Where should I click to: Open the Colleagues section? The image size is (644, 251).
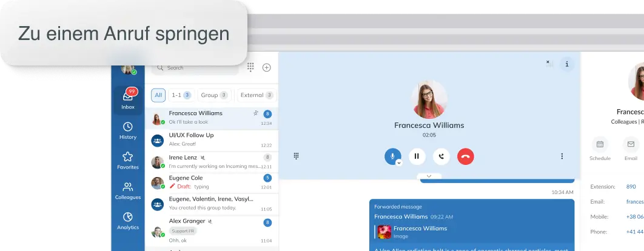[127, 191]
